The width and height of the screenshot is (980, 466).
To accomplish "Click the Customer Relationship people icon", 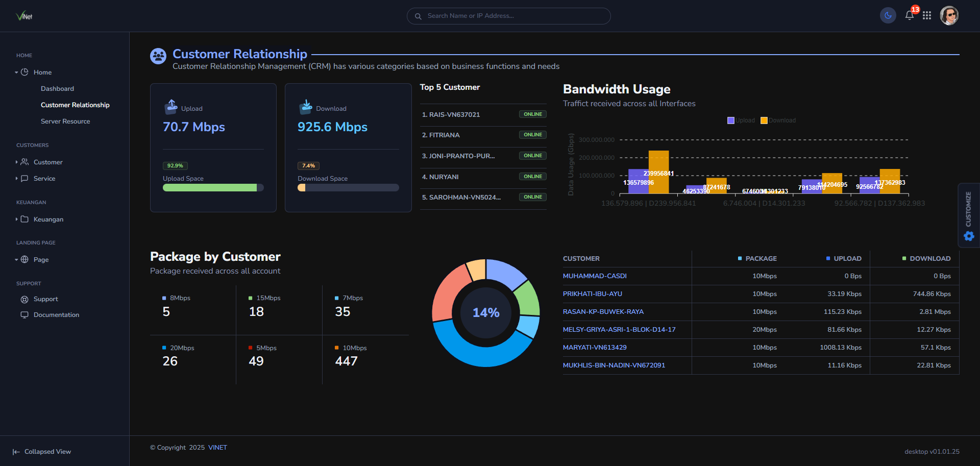I will coord(158,56).
